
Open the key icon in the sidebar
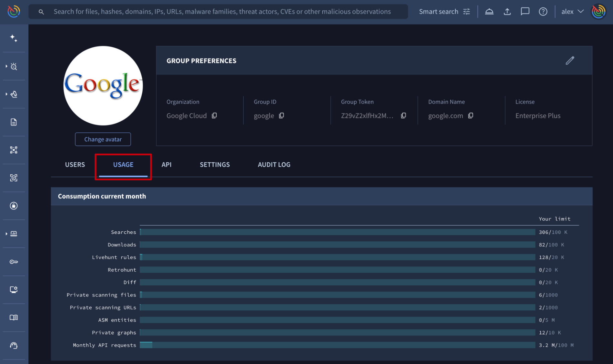(x=14, y=262)
